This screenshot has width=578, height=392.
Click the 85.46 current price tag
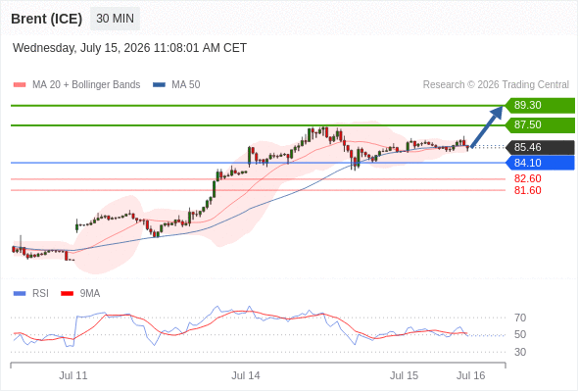click(x=540, y=148)
